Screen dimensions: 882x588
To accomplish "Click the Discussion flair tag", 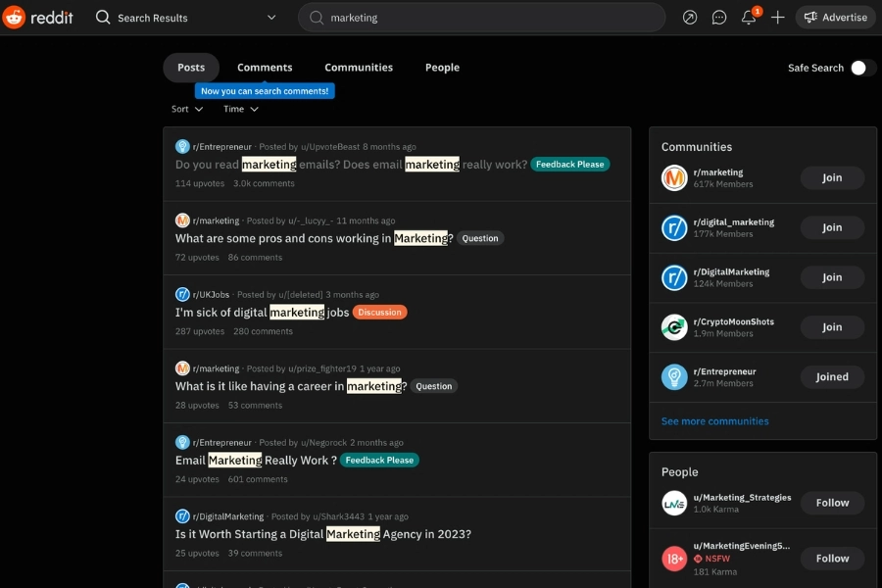I will pos(379,313).
